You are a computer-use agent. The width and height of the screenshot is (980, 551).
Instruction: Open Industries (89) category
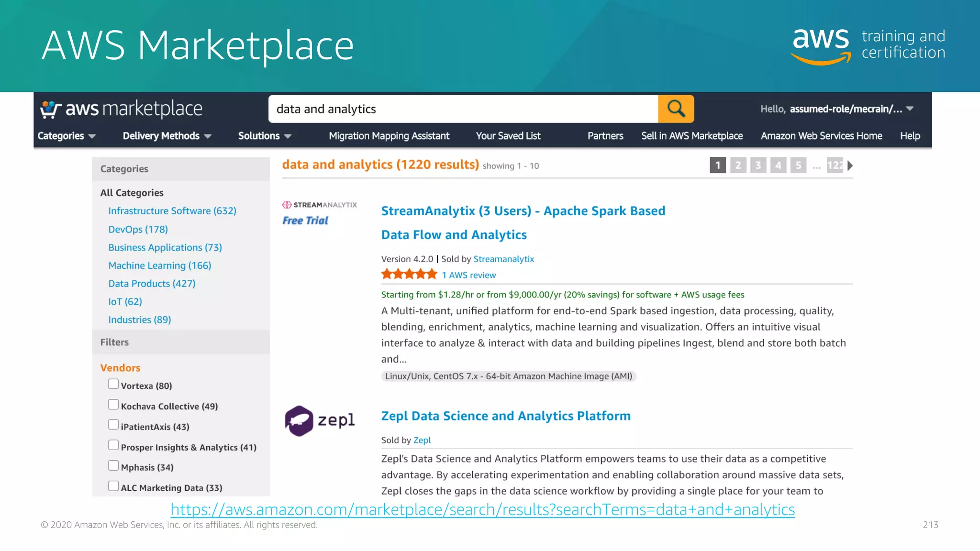(x=139, y=320)
